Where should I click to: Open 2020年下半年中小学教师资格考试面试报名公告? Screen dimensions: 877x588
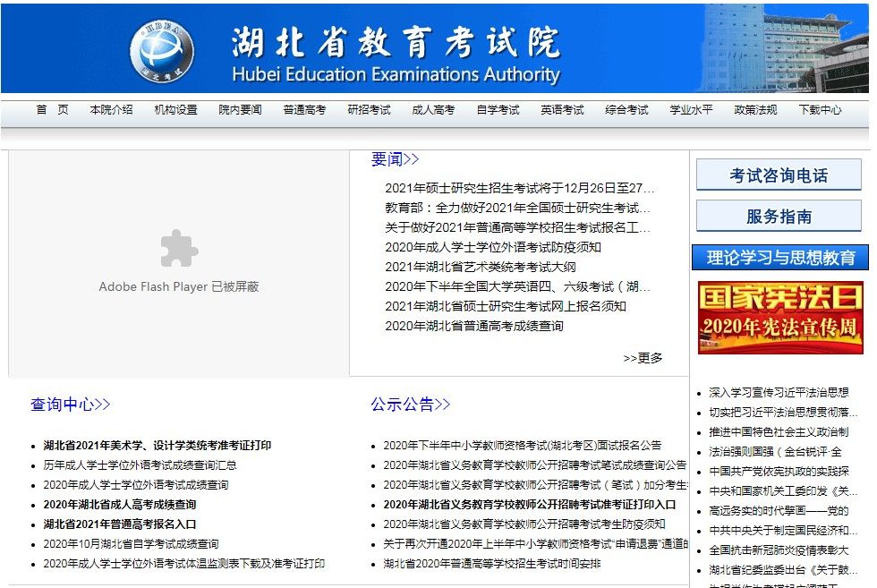523,446
